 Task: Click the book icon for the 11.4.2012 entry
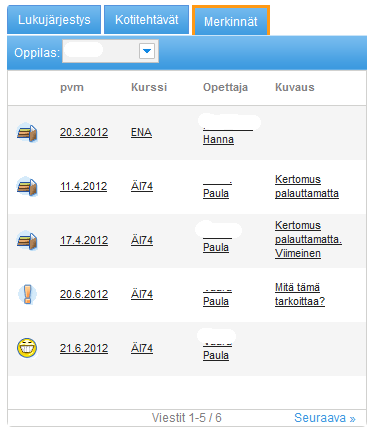point(27,187)
